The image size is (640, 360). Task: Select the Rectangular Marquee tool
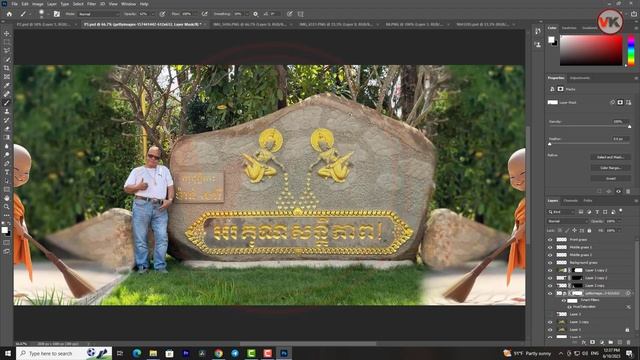[x=7, y=42]
